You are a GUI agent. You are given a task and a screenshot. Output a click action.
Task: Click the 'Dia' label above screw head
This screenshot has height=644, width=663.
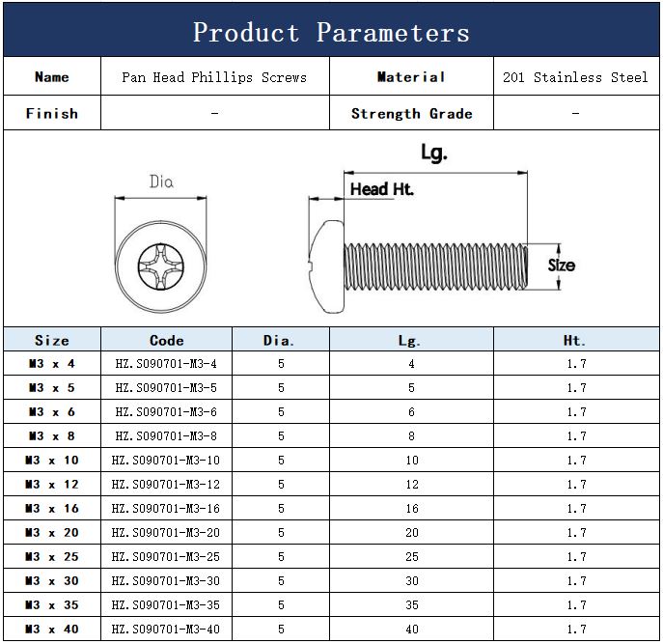pyautogui.click(x=161, y=182)
